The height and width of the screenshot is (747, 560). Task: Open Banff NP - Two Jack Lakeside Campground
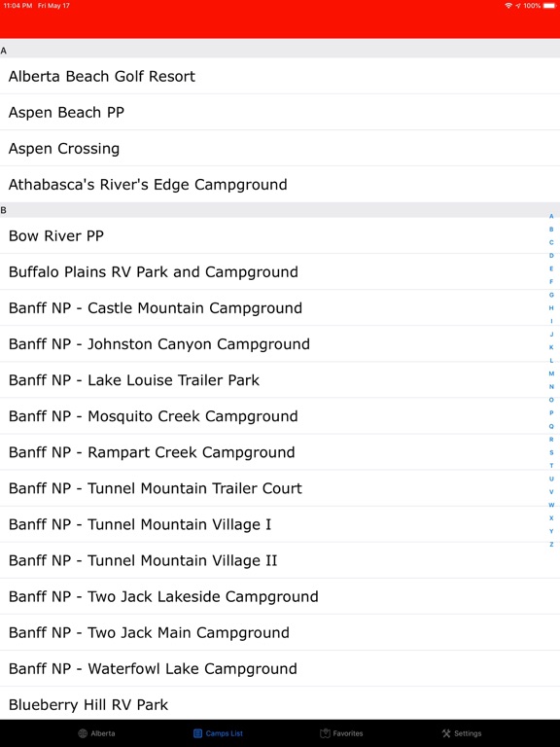280,596
